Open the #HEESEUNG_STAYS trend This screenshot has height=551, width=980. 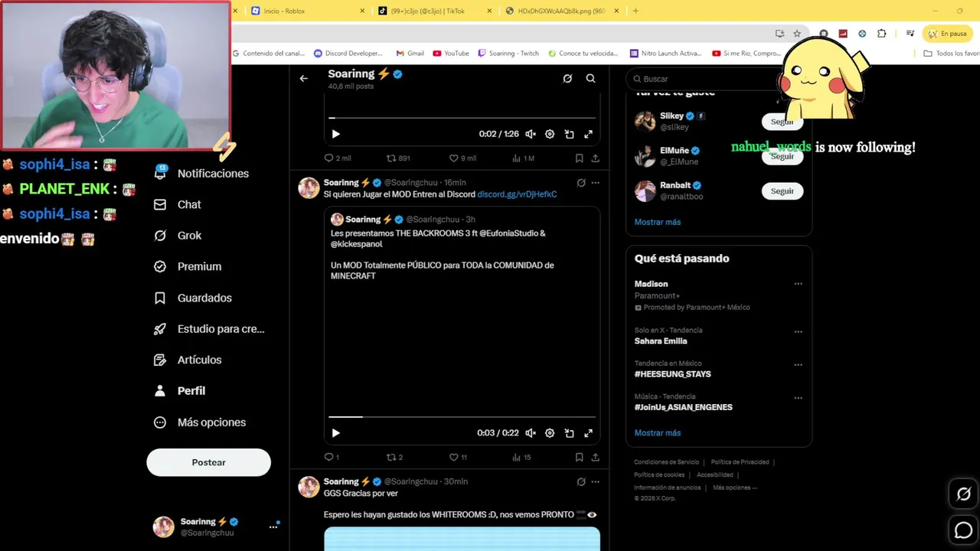(x=673, y=374)
